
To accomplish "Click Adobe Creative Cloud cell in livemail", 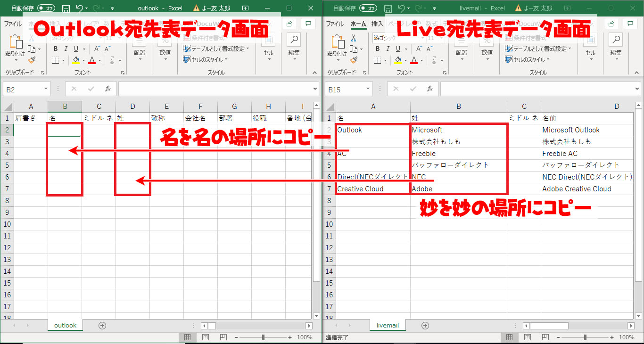I will (587, 189).
